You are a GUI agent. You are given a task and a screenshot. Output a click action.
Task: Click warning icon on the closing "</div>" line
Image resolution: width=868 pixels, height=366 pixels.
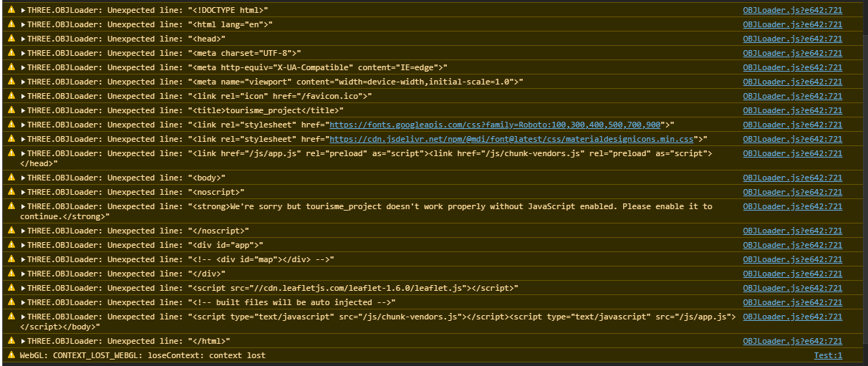pyautogui.click(x=11, y=274)
